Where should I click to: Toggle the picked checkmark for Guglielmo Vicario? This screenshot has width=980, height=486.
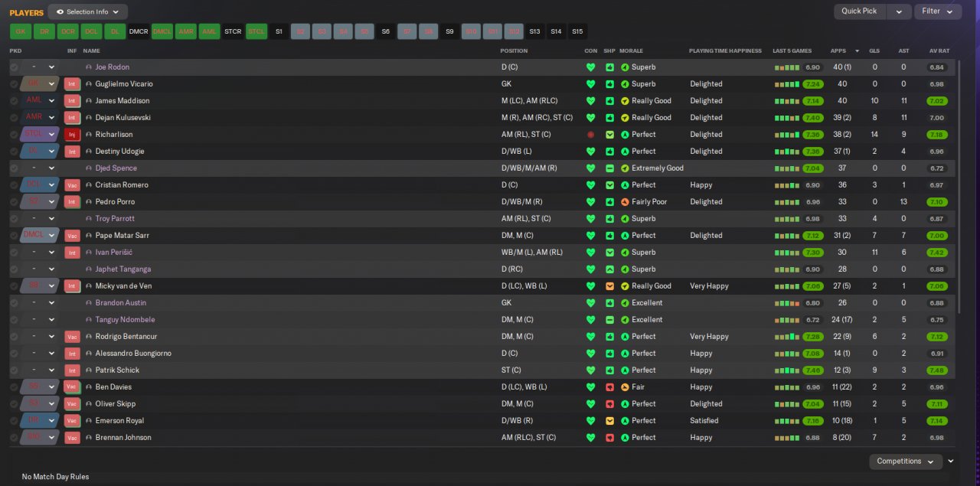pyautogui.click(x=14, y=84)
